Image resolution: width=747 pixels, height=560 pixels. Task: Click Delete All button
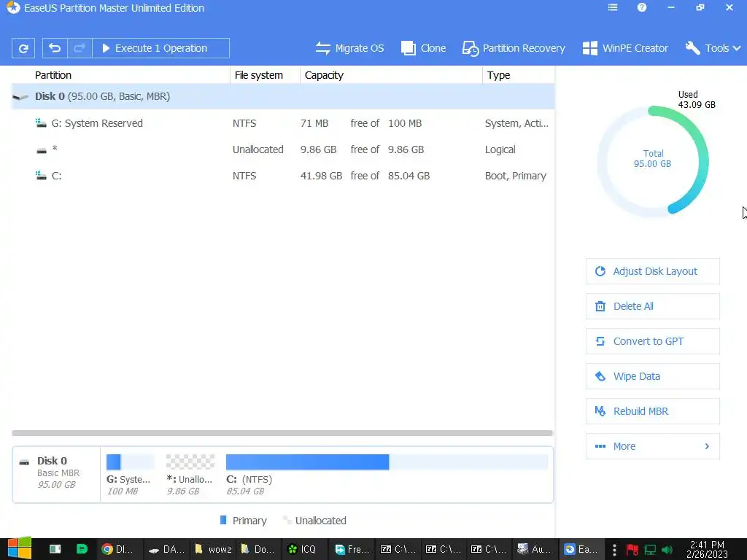(652, 306)
